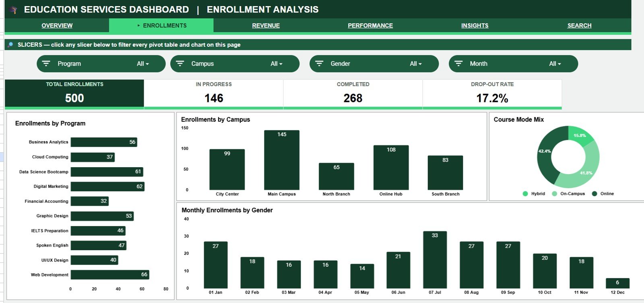644x303 pixels.
Task: Select the ENROLLMENTS tab
Action: pyautogui.click(x=161, y=25)
